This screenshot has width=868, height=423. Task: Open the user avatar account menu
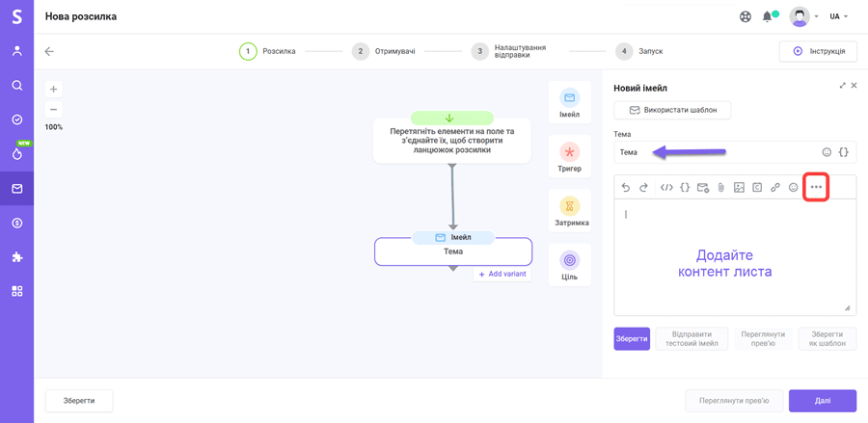[x=800, y=16]
